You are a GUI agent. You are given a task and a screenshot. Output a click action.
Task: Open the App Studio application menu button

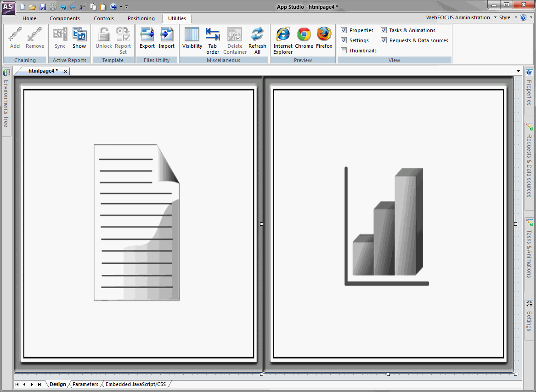click(9, 8)
